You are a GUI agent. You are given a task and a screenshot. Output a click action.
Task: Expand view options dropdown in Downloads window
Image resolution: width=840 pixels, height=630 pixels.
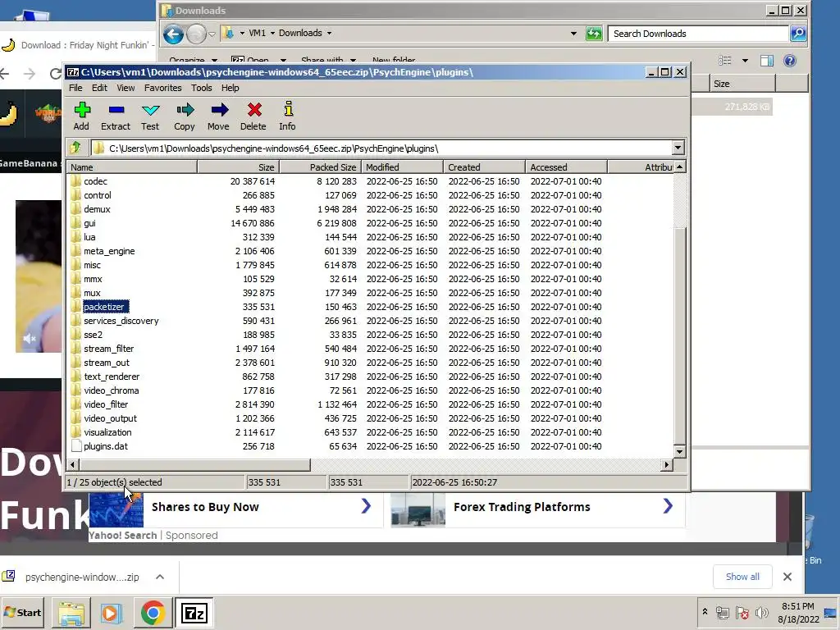coord(745,61)
